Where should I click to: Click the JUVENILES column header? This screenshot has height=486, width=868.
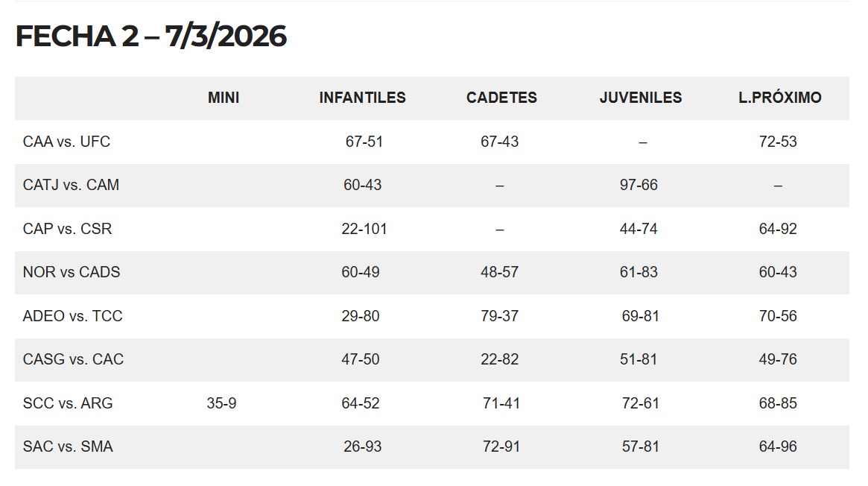pyautogui.click(x=641, y=98)
